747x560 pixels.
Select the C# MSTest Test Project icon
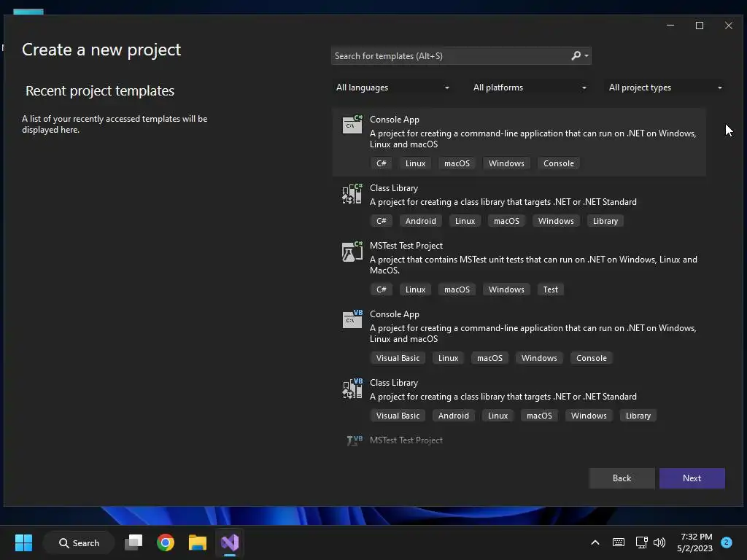(352, 251)
